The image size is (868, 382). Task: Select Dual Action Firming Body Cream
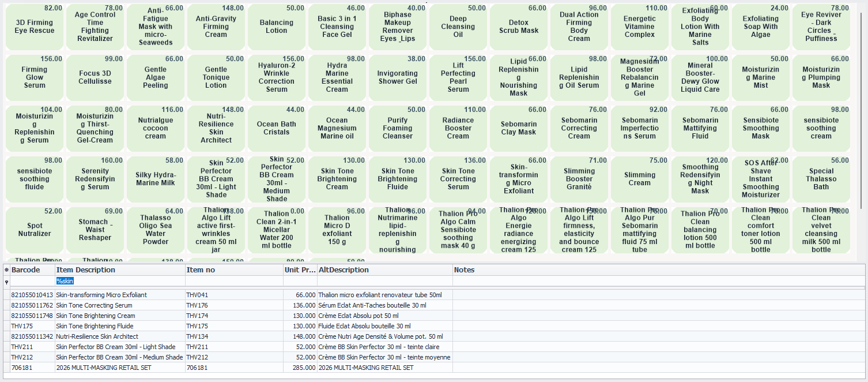579,27
